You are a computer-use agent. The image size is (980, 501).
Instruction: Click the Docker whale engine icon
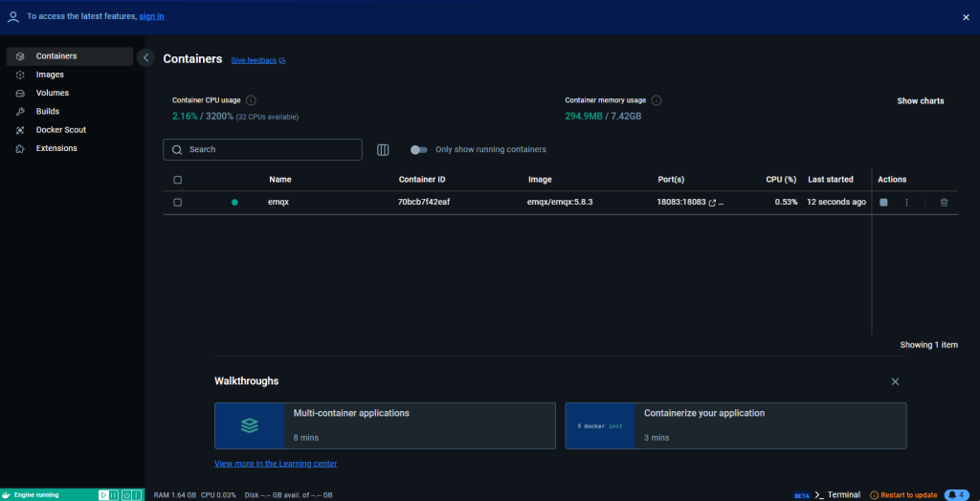[x=8, y=494]
